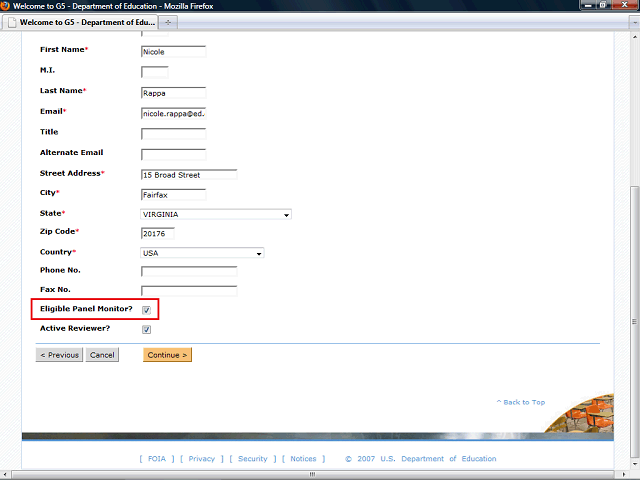640x480 pixels.
Task: Click the M.I. input field
Action: (x=155, y=72)
